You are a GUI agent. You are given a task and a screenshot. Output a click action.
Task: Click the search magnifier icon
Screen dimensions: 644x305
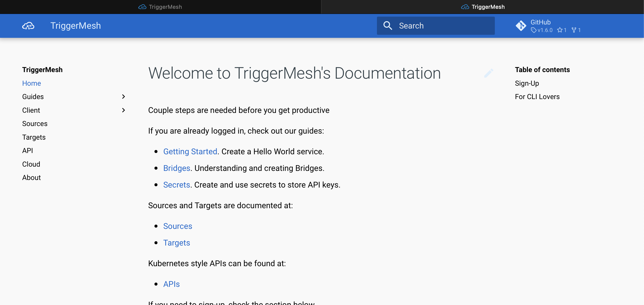(388, 26)
